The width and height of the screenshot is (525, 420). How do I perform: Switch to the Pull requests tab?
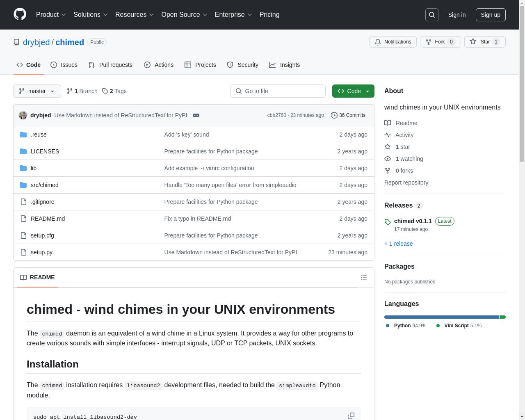[110, 65]
